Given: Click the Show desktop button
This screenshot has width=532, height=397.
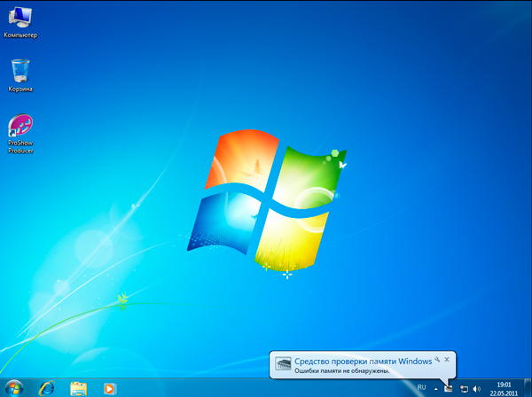Looking at the screenshot, I should 528,388.
